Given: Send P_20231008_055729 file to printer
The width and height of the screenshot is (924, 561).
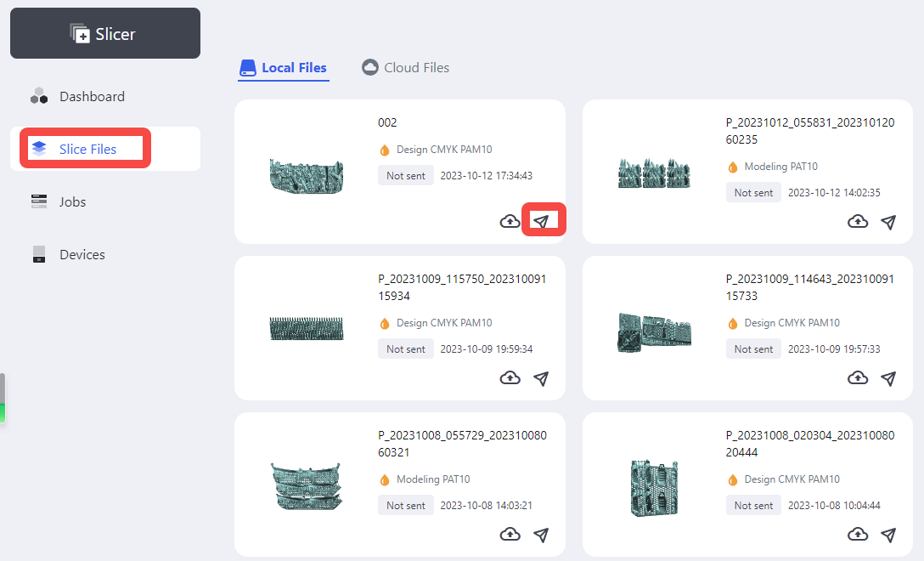Looking at the screenshot, I should pos(541,535).
